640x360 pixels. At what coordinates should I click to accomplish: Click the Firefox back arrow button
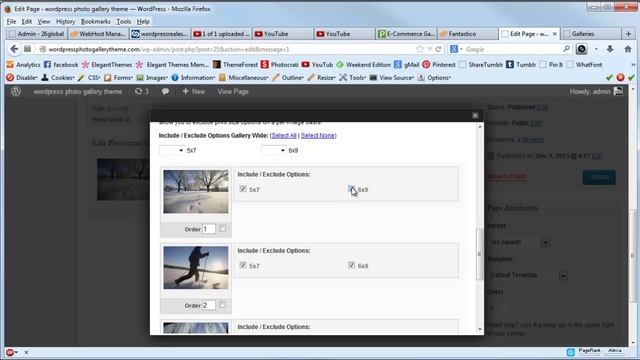[14, 49]
